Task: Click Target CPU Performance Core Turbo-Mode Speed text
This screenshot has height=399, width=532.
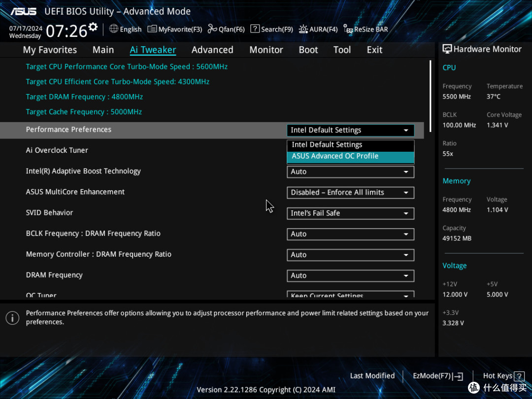Action: click(x=127, y=67)
